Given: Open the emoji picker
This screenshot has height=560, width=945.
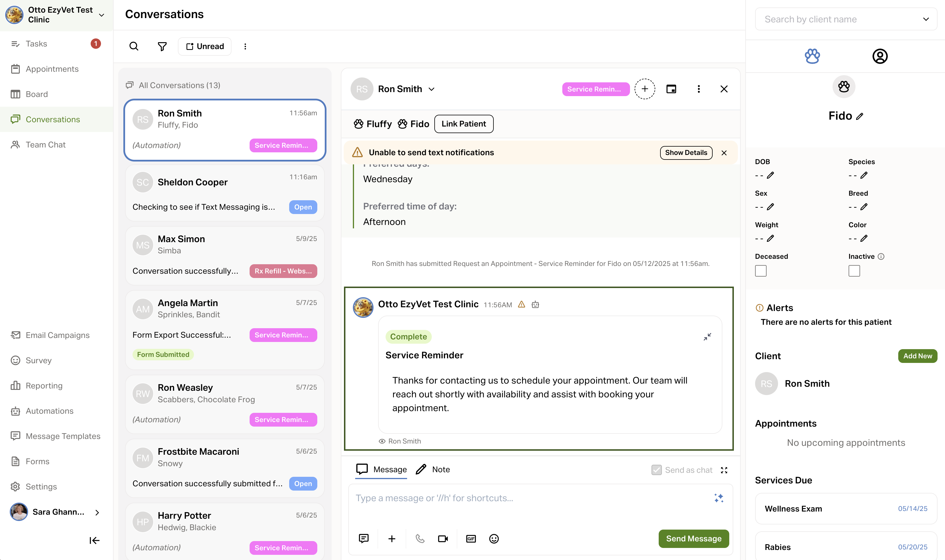Looking at the screenshot, I should coord(494,538).
